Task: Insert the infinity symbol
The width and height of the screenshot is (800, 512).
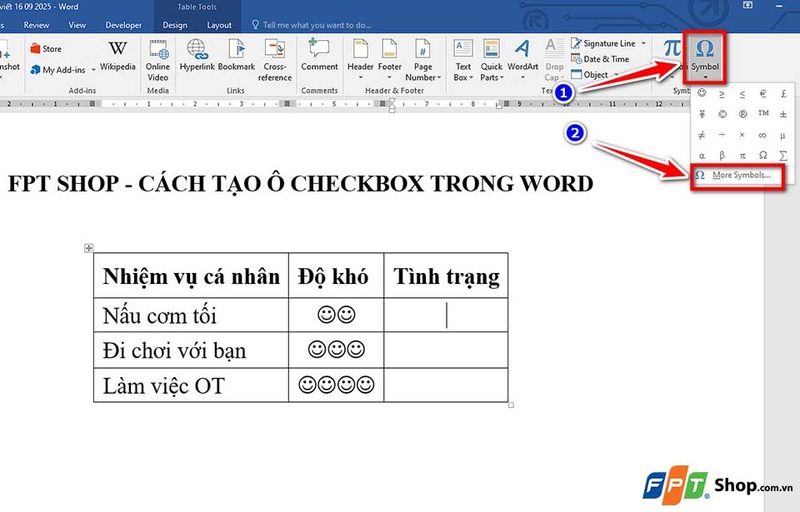Action: (x=763, y=135)
